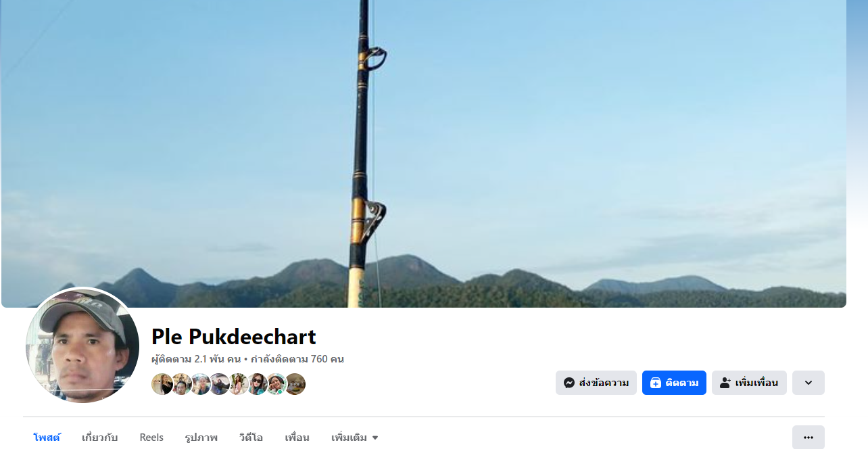
Task: Go to the วิดีโอ tab
Action: tap(251, 438)
